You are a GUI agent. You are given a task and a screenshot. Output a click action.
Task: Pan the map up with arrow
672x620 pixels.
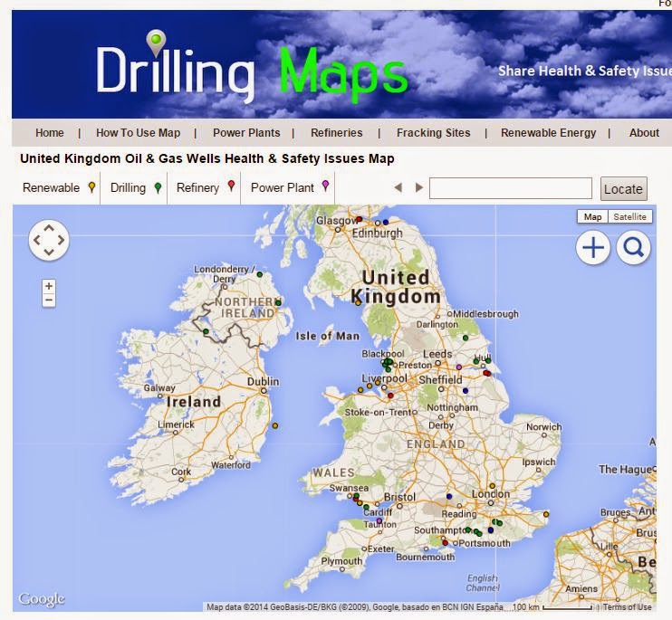coord(49,228)
